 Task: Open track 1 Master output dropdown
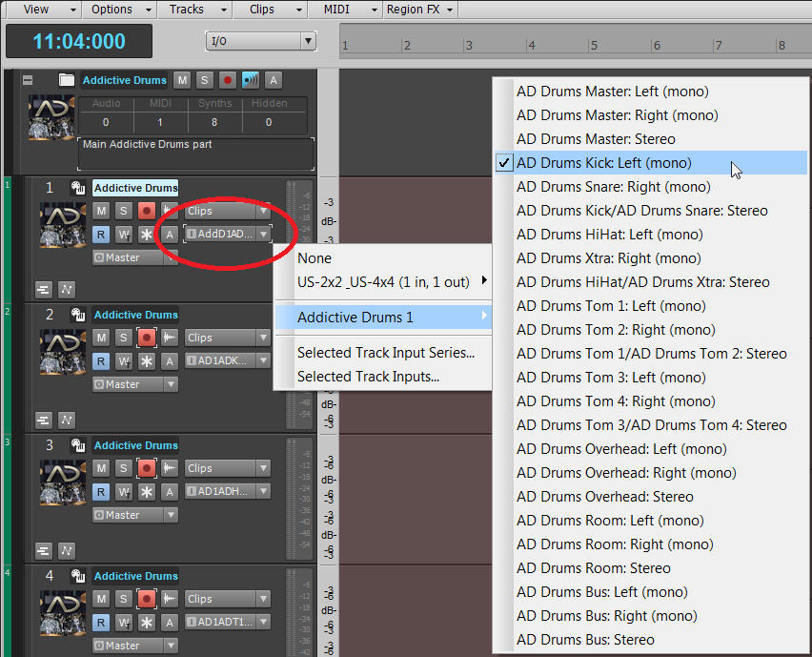pos(135,257)
